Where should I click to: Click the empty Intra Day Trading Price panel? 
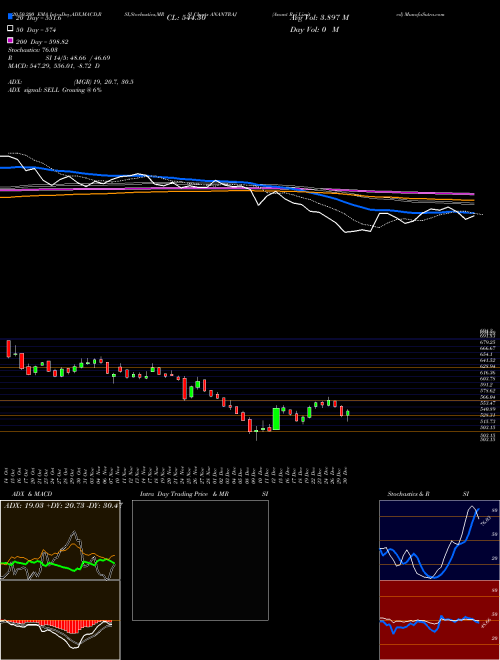(x=200, y=560)
